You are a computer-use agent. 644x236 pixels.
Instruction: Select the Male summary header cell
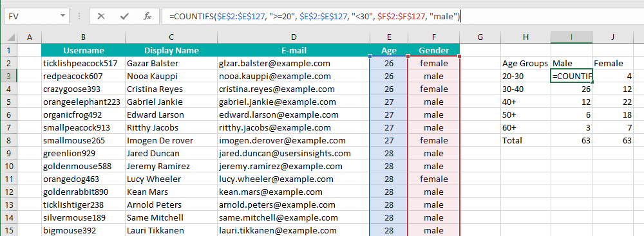click(x=571, y=63)
